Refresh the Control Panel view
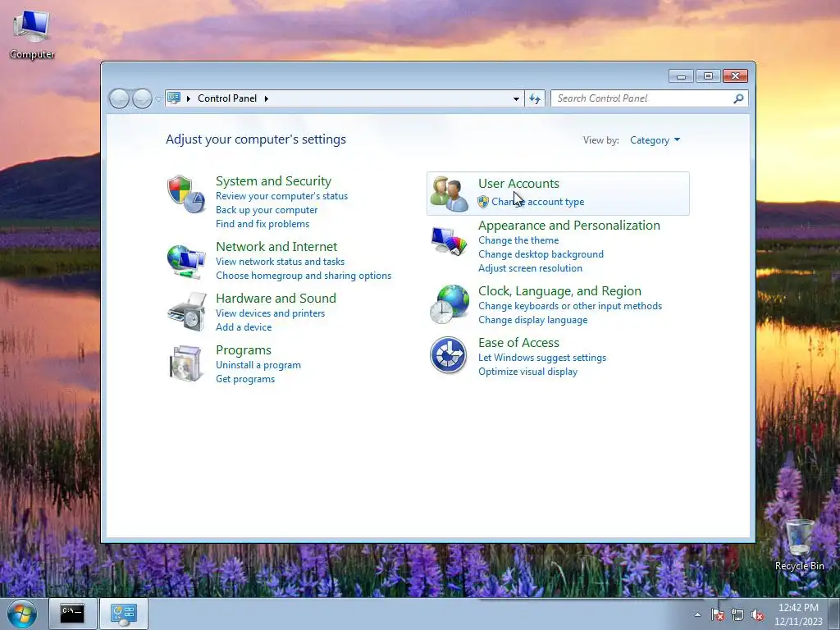This screenshot has height=630, width=840. point(535,98)
